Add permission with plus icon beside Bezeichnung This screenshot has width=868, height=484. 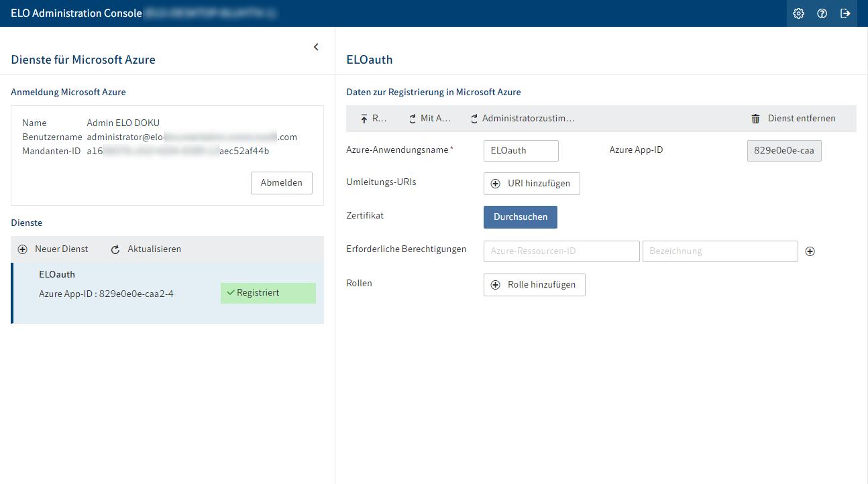coord(810,251)
